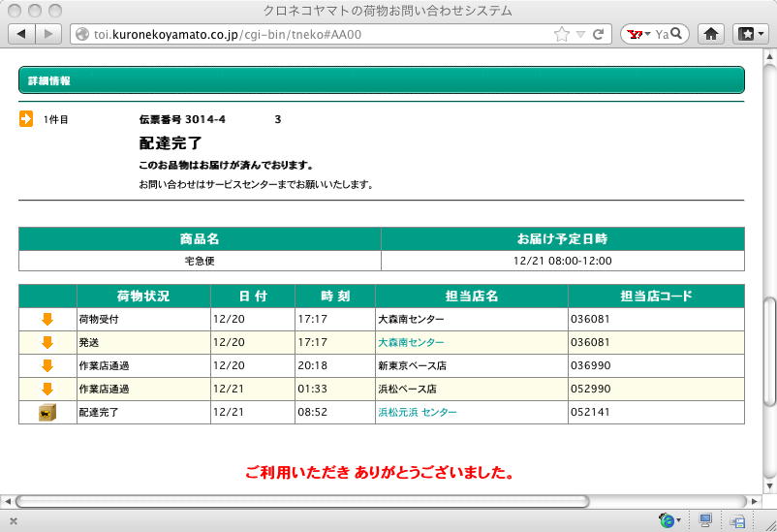Click the scroll down arrow

769,485
